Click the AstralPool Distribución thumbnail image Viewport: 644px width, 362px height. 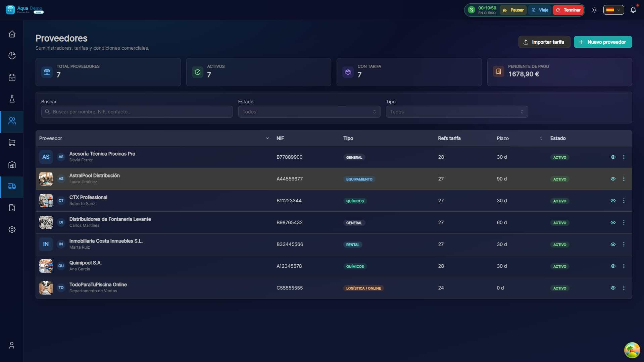pyautogui.click(x=46, y=179)
